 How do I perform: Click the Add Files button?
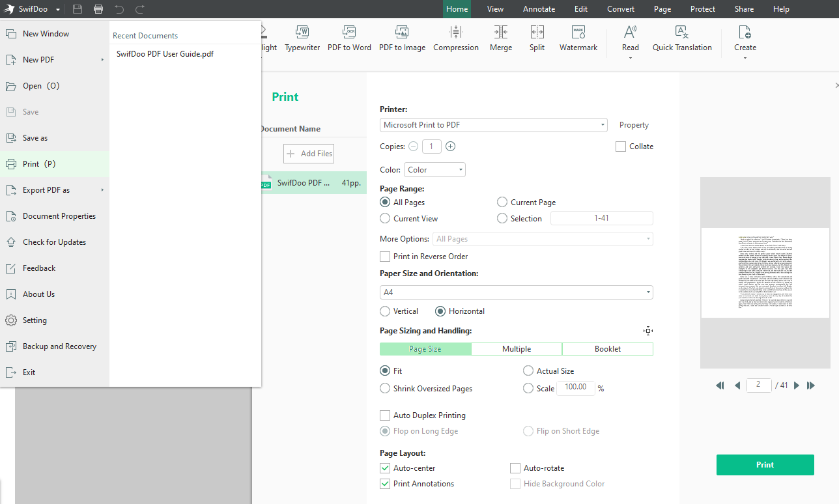309,154
